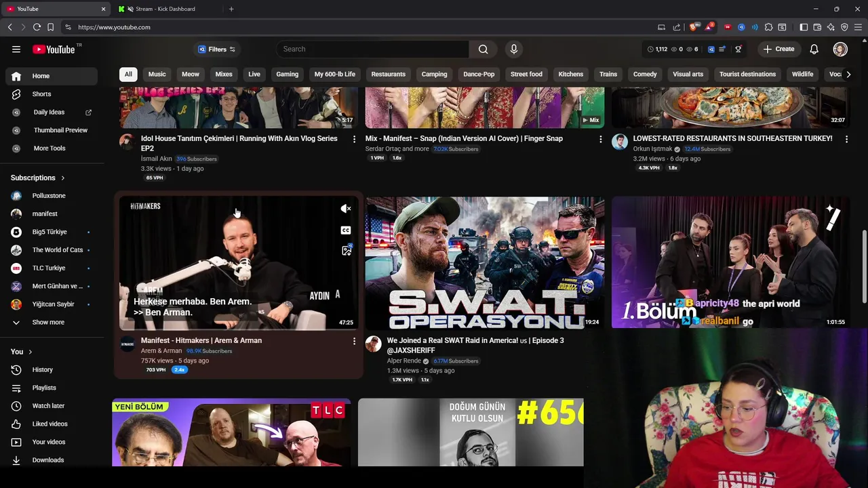Click the browser reload button

(37, 27)
